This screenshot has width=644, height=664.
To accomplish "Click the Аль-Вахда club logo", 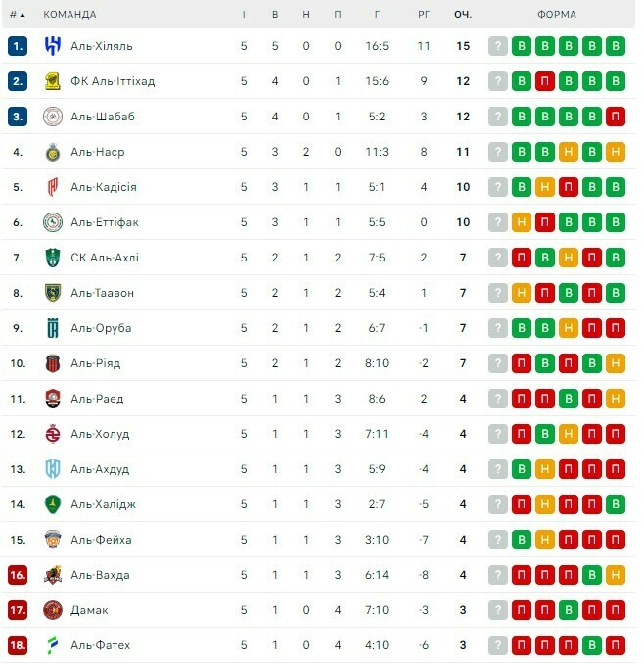I will pyautogui.click(x=53, y=575).
